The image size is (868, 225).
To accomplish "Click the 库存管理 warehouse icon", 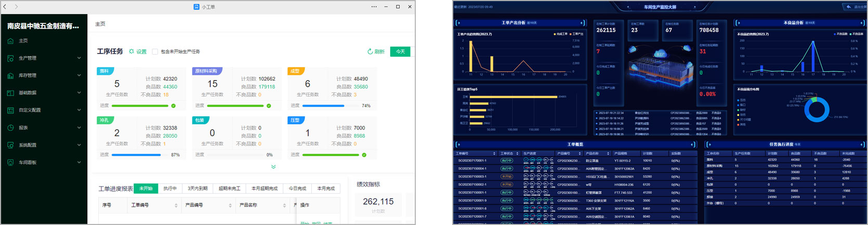I will [10, 76].
